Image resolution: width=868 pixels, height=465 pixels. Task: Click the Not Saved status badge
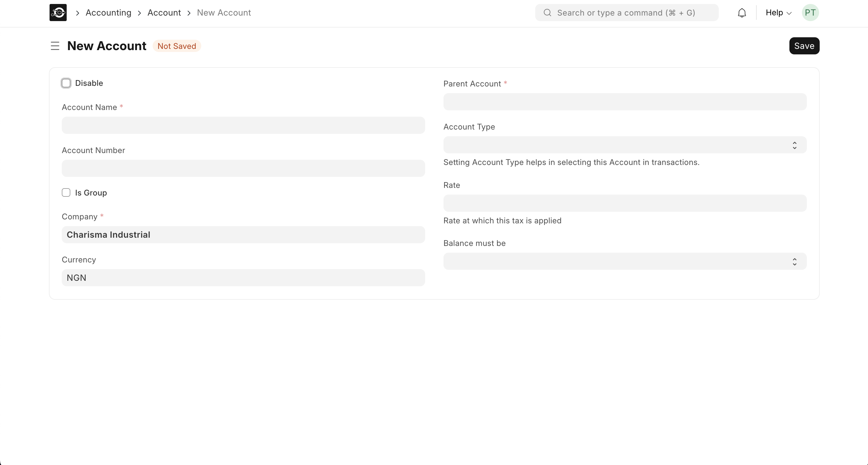[176, 46]
